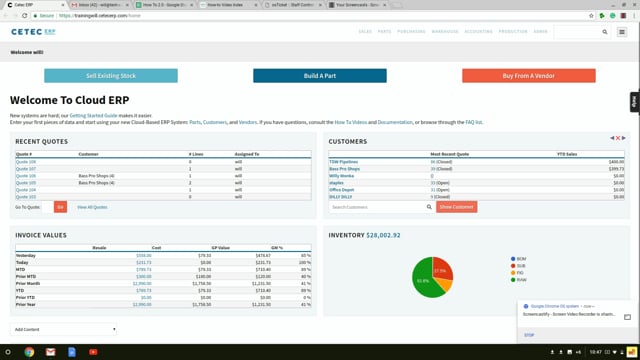The width and height of the screenshot is (640, 360).
Task: Open the PRODUCTION menu
Action: (513, 31)
